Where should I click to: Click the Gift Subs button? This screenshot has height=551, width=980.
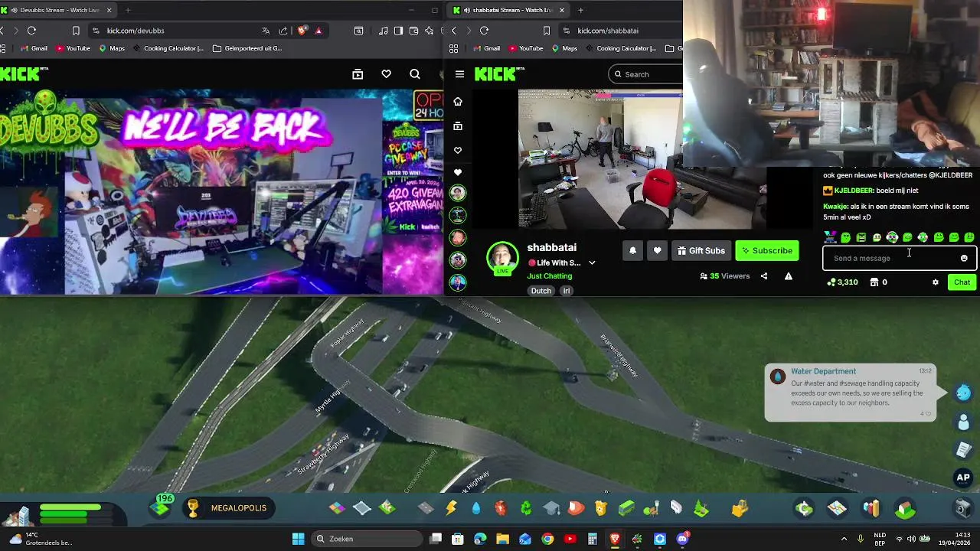(x=701, y=251)
